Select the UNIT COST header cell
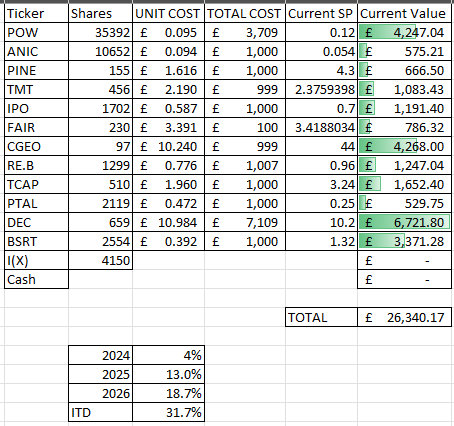Viewport: 454px width, 426px height. click(x=168, y=13)
